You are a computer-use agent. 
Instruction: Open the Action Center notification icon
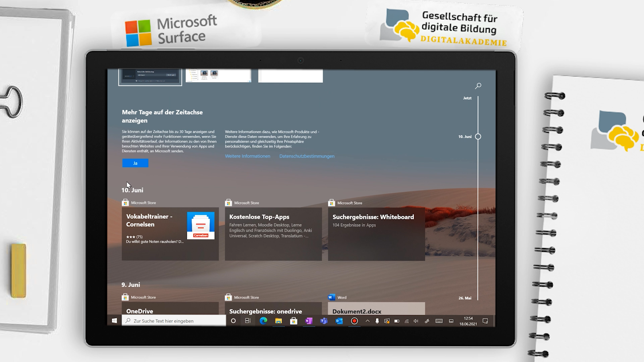tap(485, 321)
